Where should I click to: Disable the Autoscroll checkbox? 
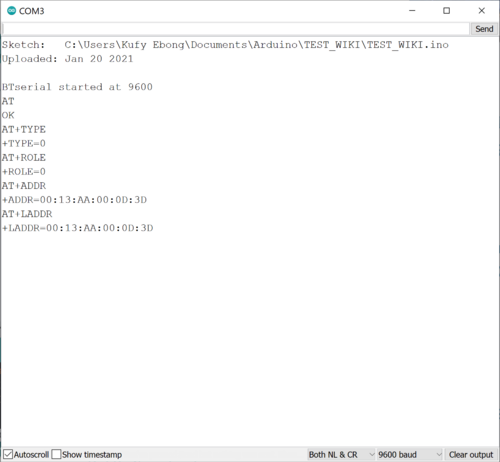(8, 454)
